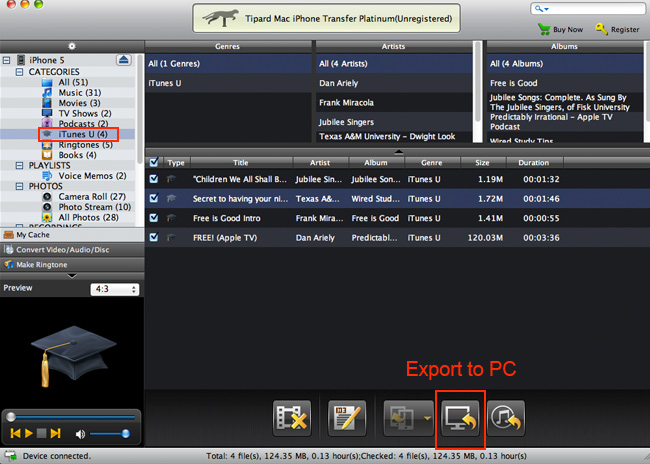Click the volume speaker icon
650x464 pixels.
click(x=80, y=434)
